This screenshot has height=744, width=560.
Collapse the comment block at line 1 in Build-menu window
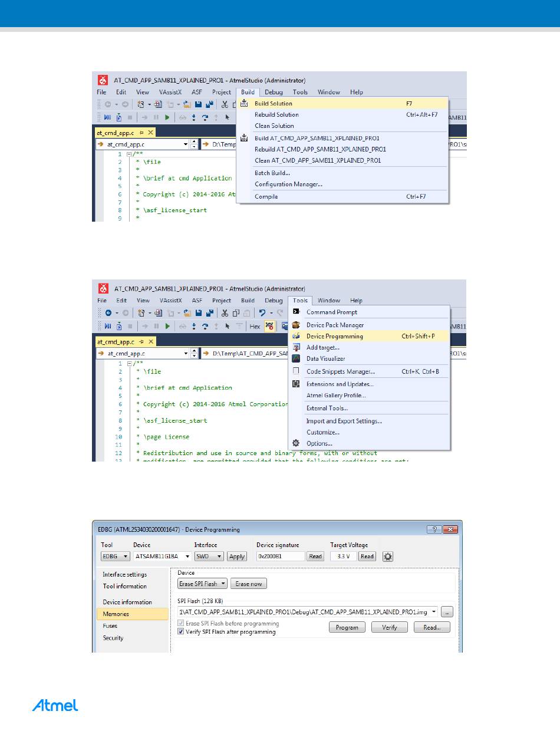[x=130, y=154]
